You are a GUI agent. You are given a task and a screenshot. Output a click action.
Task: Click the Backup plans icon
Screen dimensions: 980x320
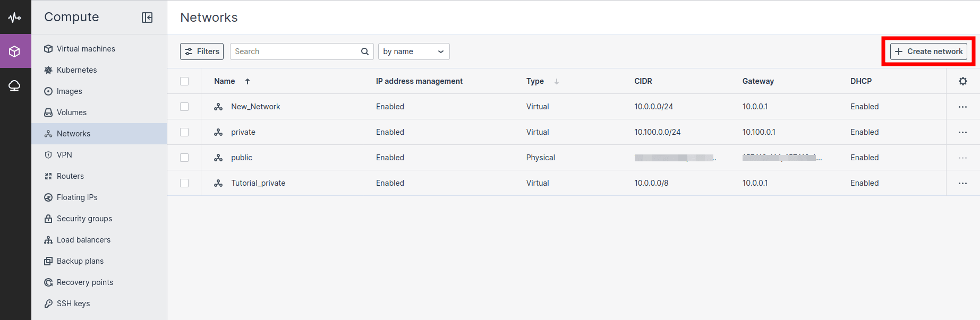[48, 261]
